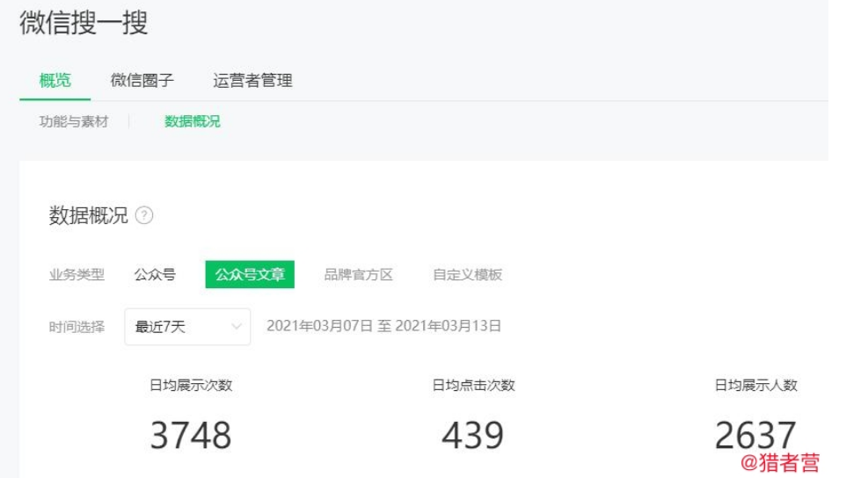Click the 微信搜一搜 page title
Screen dimensions: 868x478
(84, 23)
